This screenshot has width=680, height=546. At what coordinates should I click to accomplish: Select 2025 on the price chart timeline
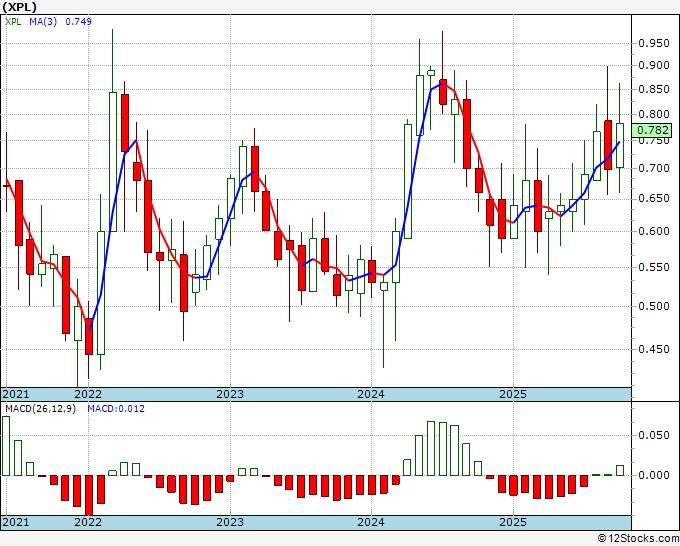[x=513, y=394]
